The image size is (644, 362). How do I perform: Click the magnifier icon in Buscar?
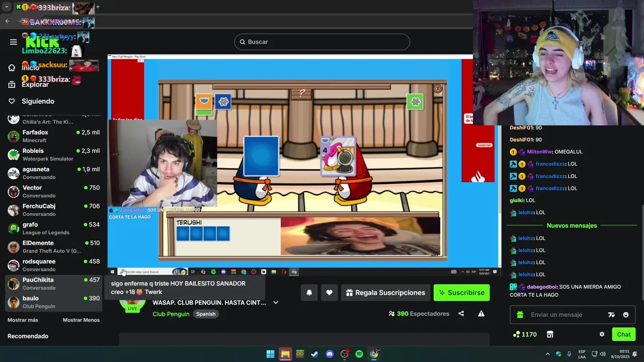pos(242,42)
